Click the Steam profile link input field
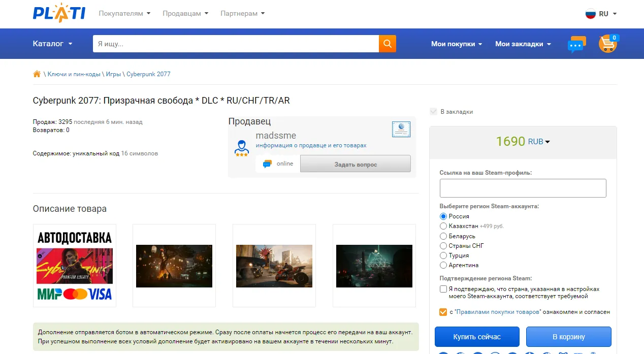Screen dimensions: 644x354 pyautogui.click(x=523, y=188)
